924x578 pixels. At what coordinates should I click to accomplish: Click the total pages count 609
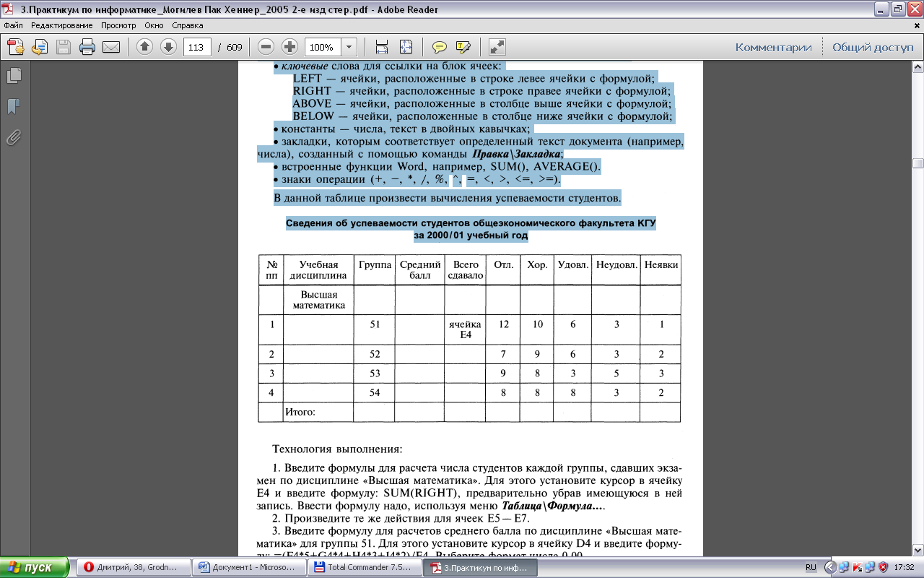point(235,48)
